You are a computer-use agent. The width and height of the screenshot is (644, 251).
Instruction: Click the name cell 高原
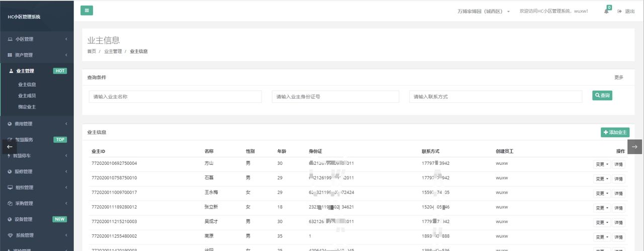coord(209,236)
